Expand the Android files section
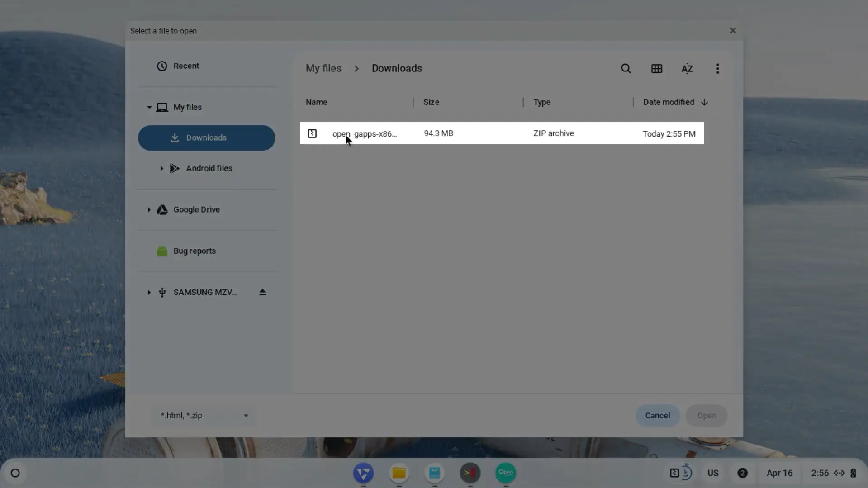868x488 pixels. (x=161, y=168)
